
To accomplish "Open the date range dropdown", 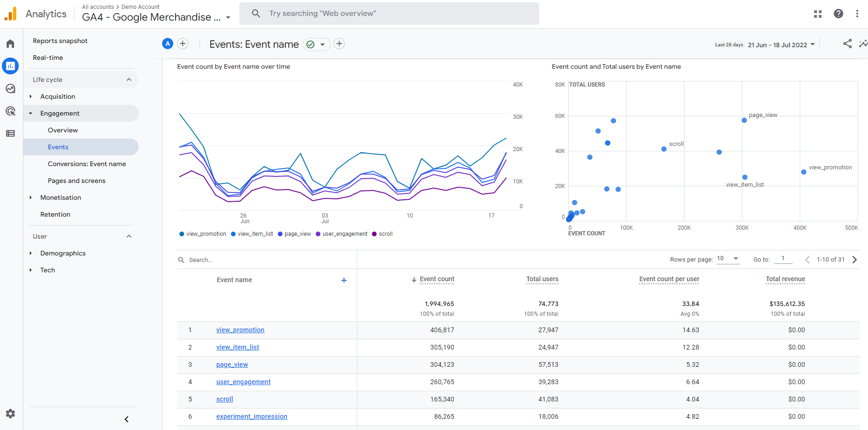I will [x=781, y=45].
